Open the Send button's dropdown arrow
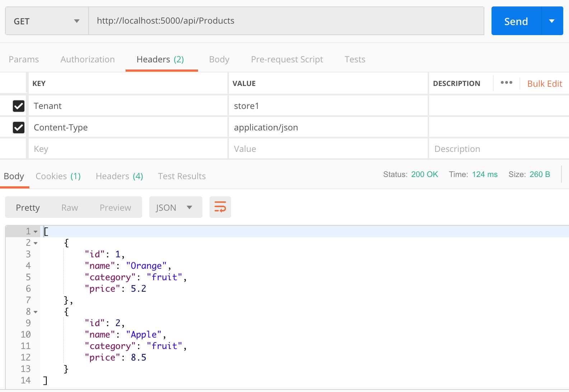Image resolution: width=569 pixels, height=392 pixels. [x=552, y=21]
